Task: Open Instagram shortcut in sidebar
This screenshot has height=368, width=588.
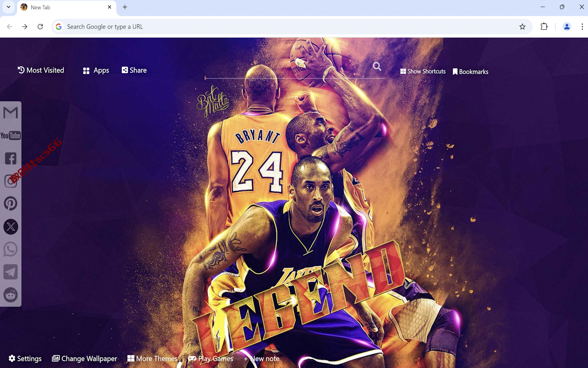Action: coord(11,181)
